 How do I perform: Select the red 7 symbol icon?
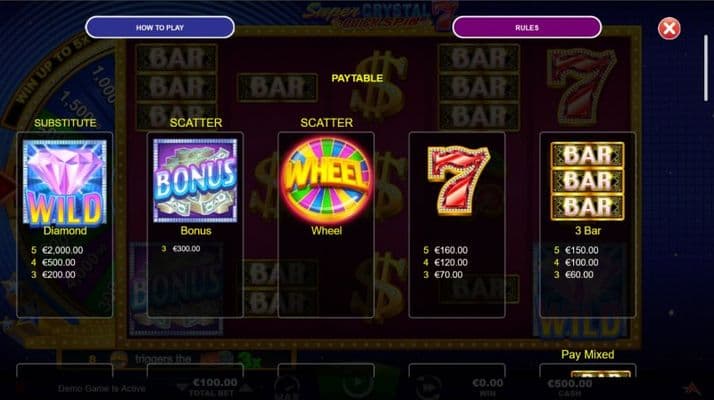[457, 181]
